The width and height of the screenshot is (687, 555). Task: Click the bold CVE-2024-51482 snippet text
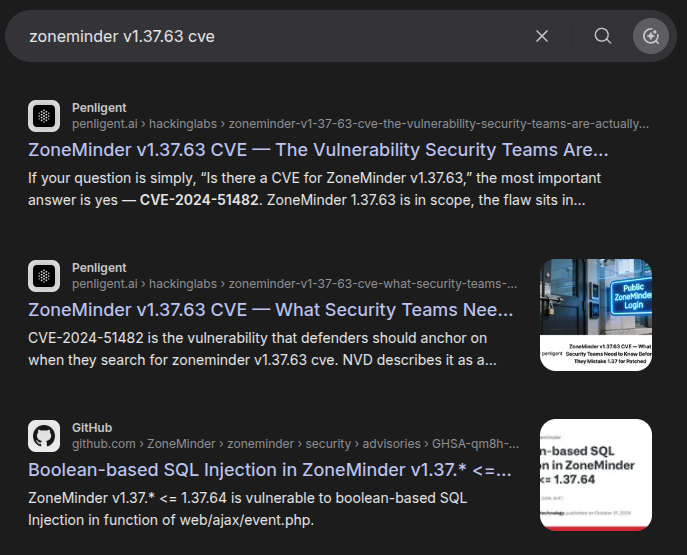[x=199, y=200]
